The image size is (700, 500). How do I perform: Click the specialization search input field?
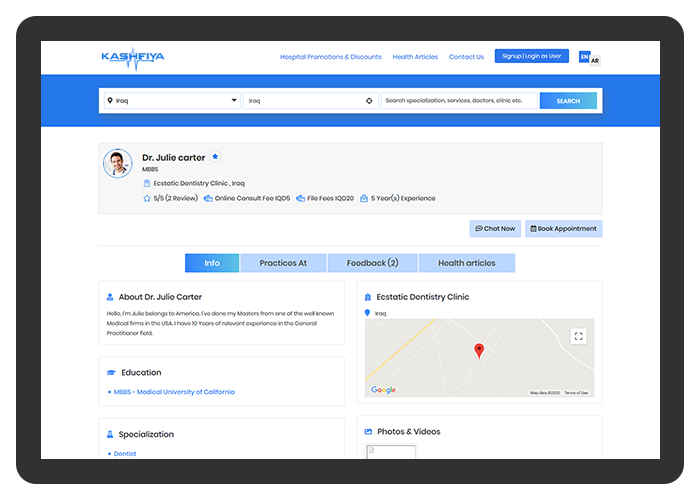coord(458,101)
